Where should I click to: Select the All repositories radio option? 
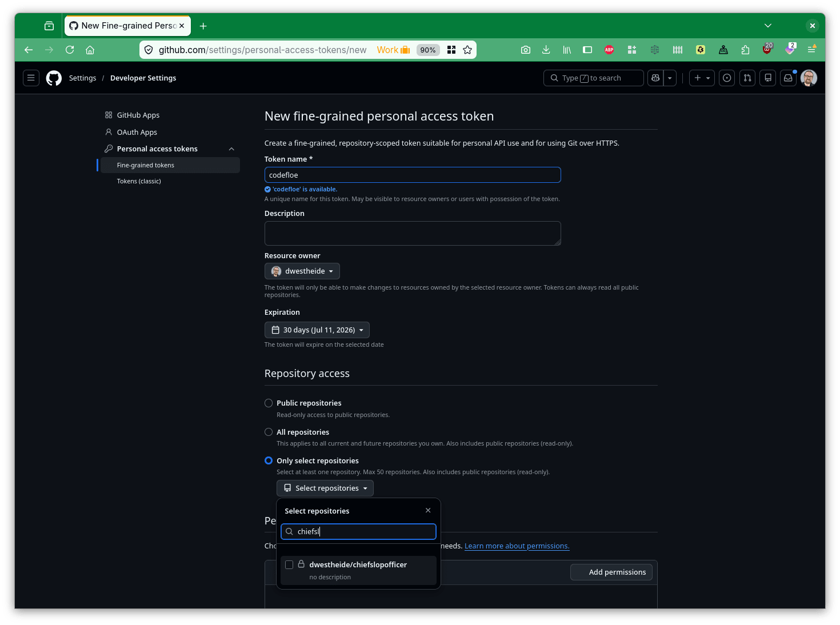[x=269, y=432]
